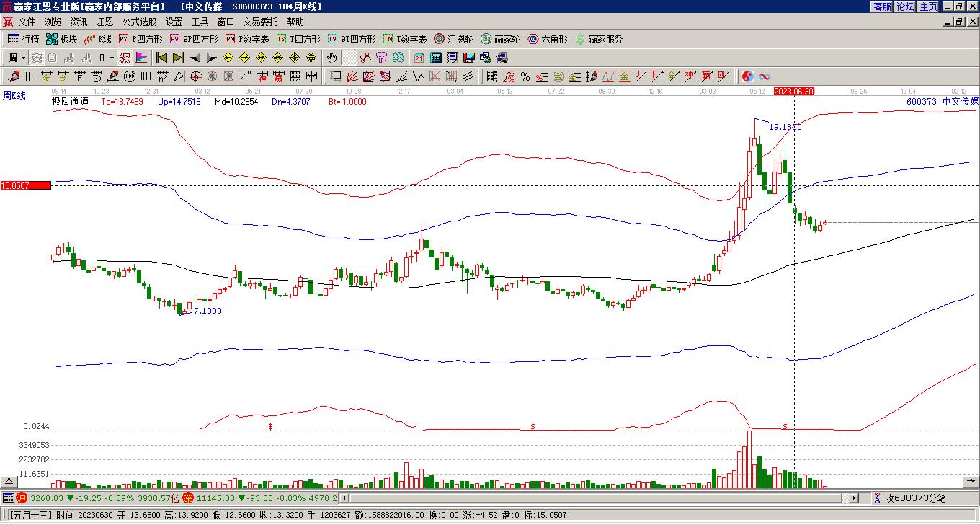Open the 江恩 menu

pyautogui.click(x=104, y=22)
